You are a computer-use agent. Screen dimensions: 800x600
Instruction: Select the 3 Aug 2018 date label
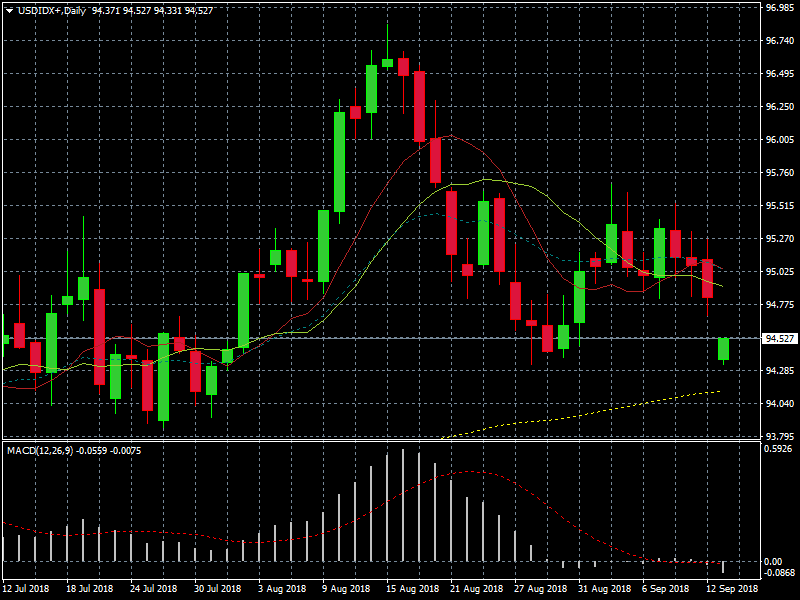pos(282,590)
